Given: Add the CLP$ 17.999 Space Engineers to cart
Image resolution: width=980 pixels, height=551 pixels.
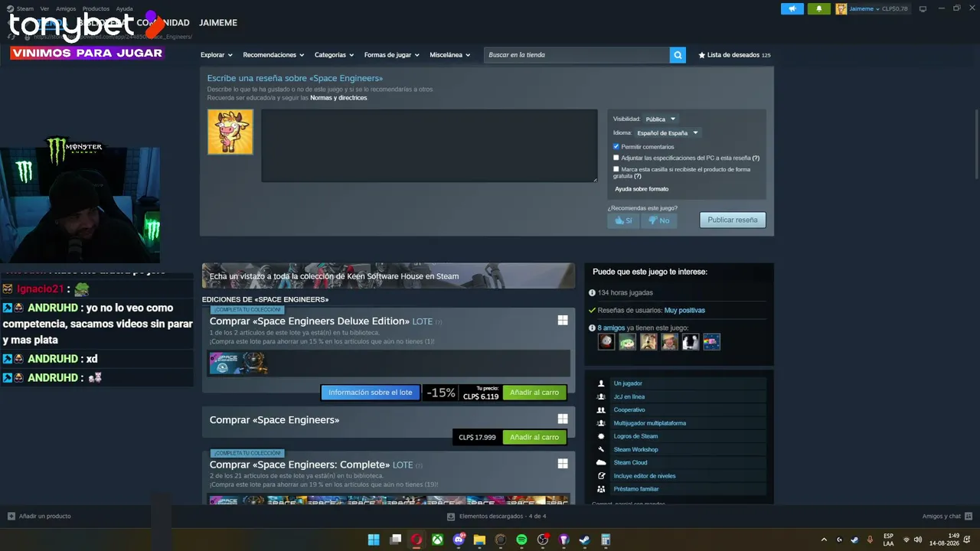Looking at the screenshot, I should (x=534, y=437).
